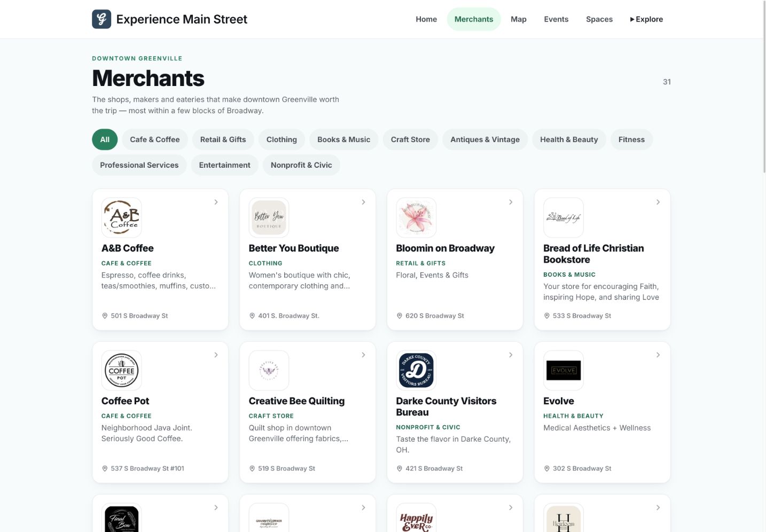The width and height of the screenshot is (766, 532).
Task: Open the Creative Bee Quilting title link
Action: [x=296, y=401]
